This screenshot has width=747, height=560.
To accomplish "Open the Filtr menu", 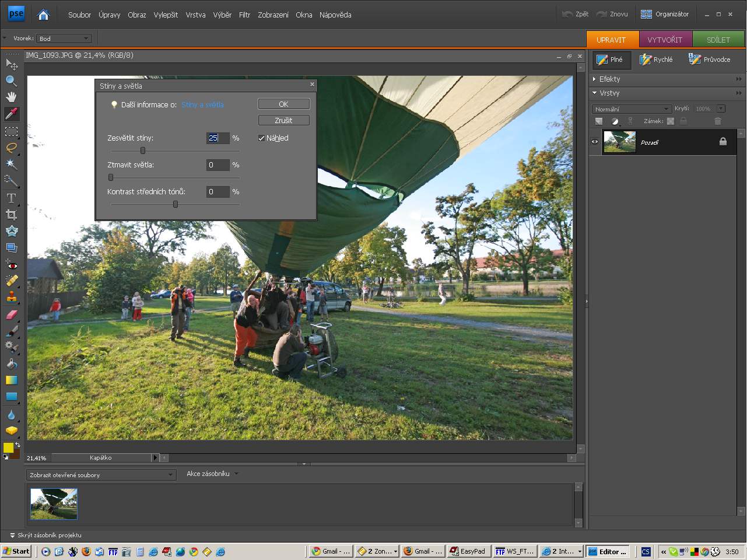I will point(244,15).
